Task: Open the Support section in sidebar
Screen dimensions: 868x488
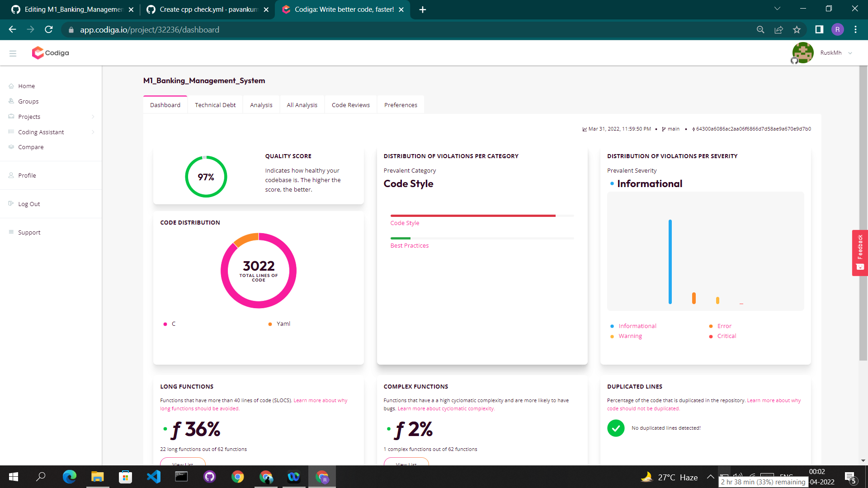Action: pyautogui.click(x=11, y=232)
